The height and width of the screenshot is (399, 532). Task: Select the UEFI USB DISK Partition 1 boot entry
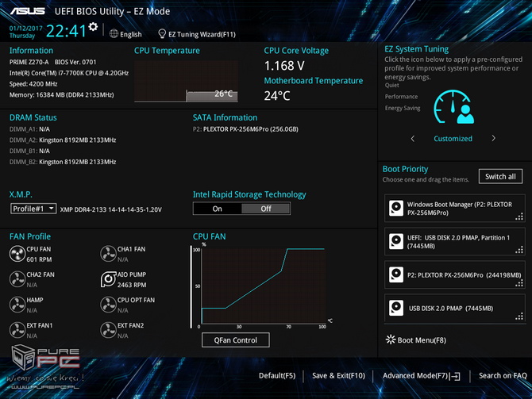click(x=455, y=241)
